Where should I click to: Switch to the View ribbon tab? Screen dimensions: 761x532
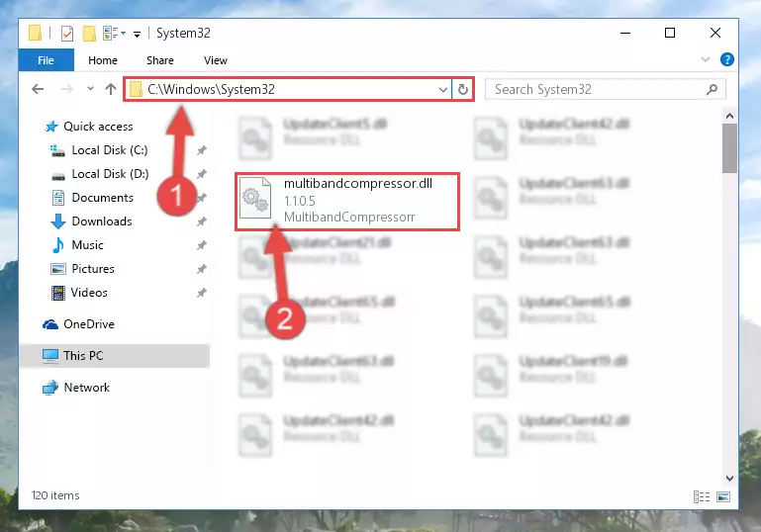coord(216,60)
